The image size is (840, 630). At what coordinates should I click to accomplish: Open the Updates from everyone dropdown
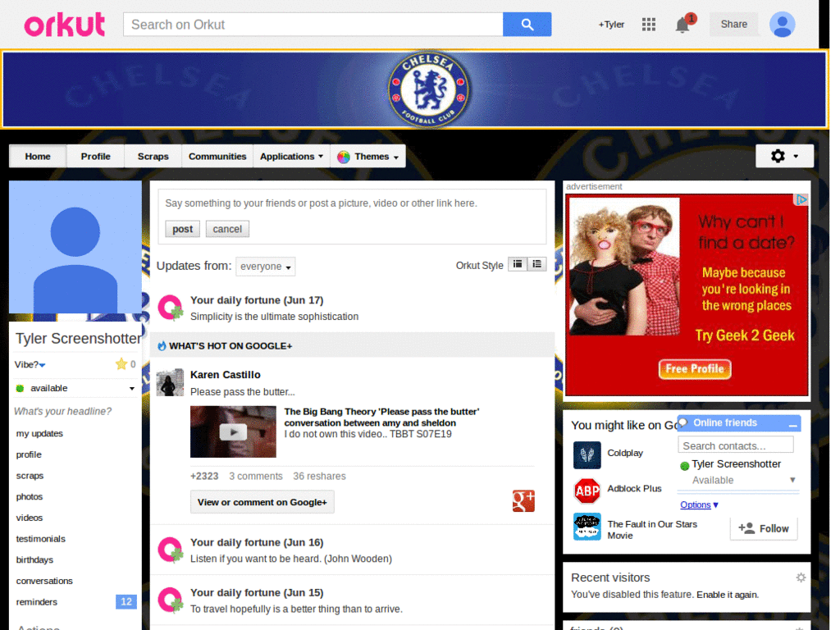tap(265, 267)
